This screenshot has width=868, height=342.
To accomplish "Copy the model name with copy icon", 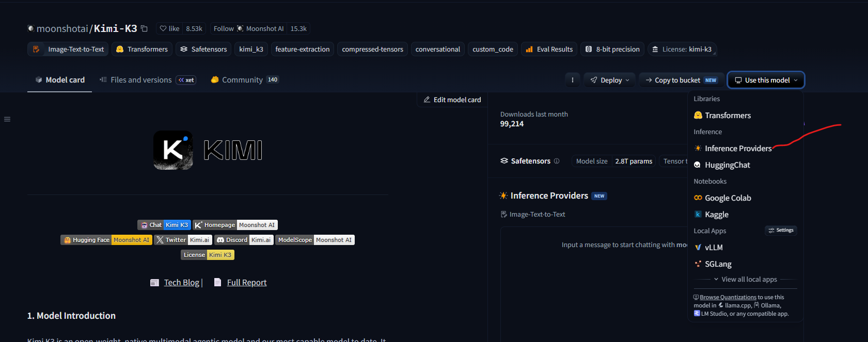I will click(x=145, y=29).
